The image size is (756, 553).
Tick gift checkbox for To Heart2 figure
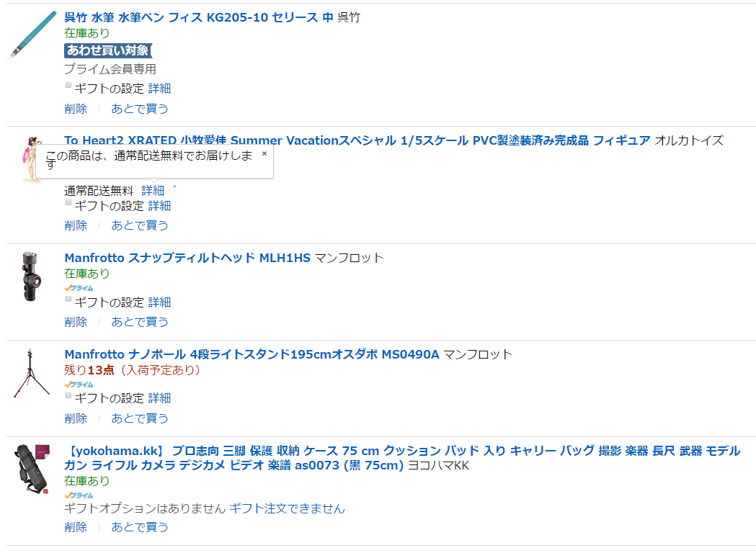(x=68, y=202)
